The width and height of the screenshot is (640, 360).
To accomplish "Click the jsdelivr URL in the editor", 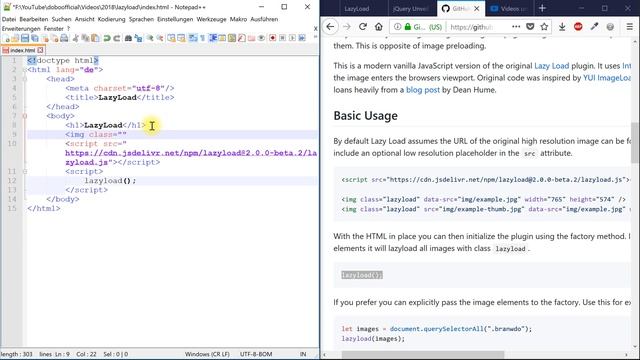I will 191,158.
